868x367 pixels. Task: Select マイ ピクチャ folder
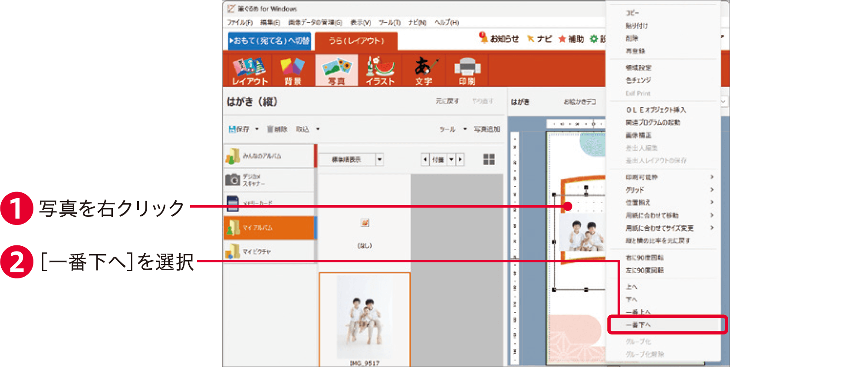[269, 251]
